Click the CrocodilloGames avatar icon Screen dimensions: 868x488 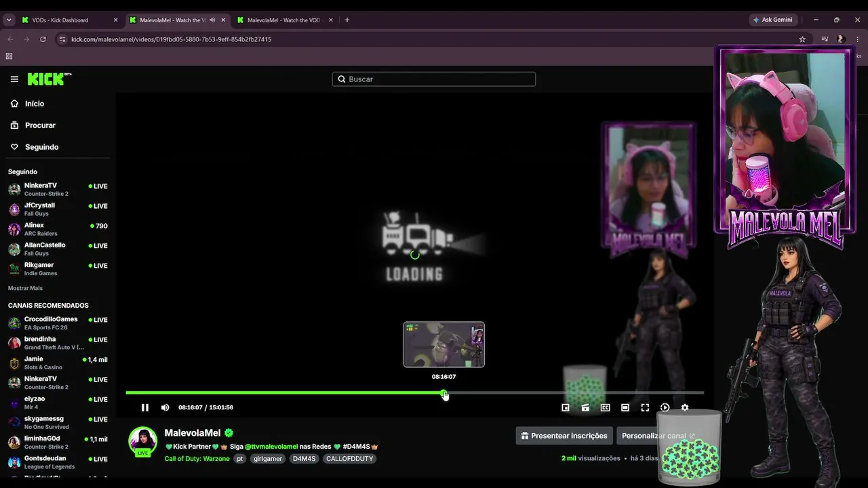coord(14,323)
